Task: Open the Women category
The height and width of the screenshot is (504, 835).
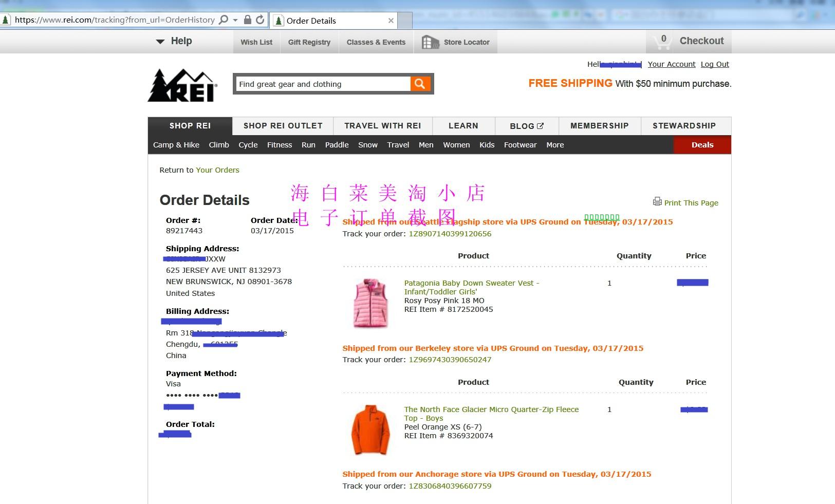Action: coord(457,145)
